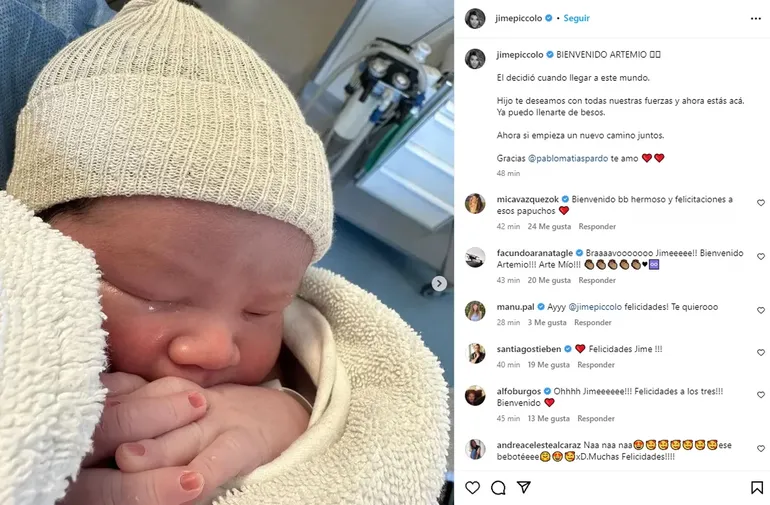Open andreacelestealcaraz's profile avatar
This screenshot has width=770, height=505.
(475, 449)
